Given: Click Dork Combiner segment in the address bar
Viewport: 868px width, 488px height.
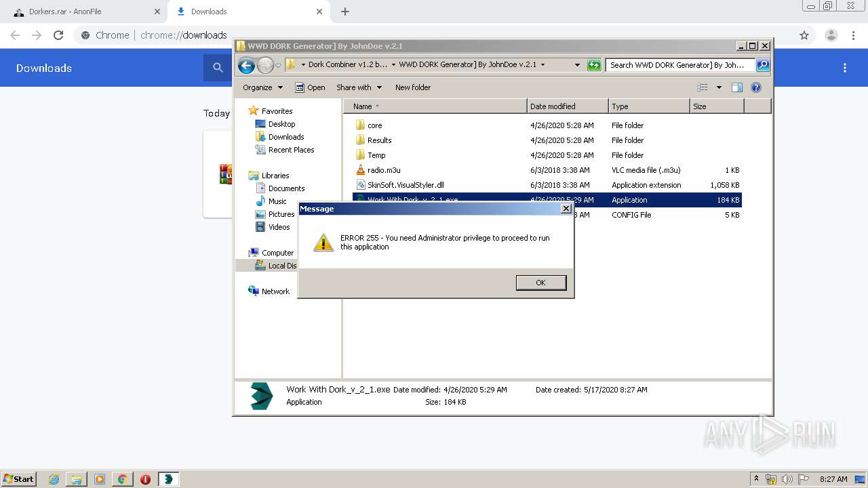Looking at the screenshot, I should coord(347,65).
